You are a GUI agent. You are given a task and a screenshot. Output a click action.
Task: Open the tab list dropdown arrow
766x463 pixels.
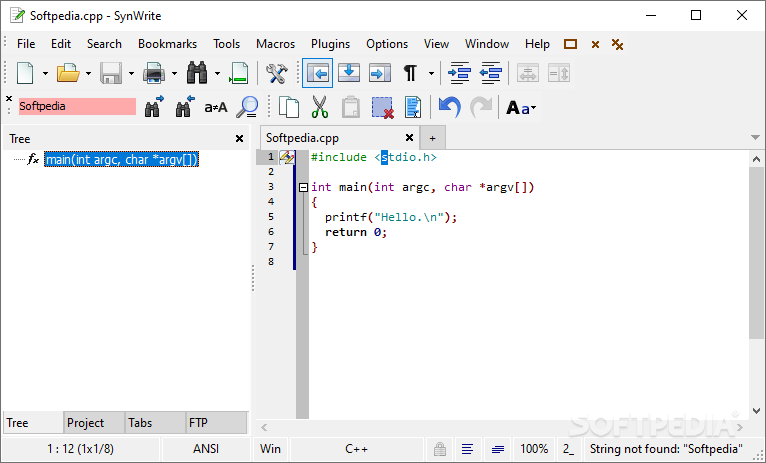click(755, 138)
